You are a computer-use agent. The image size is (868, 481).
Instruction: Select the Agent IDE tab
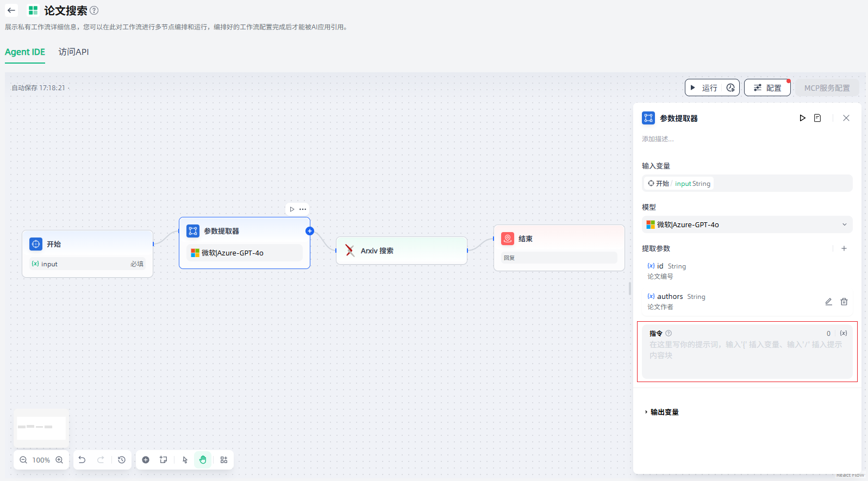pyautogui.click(x=25, y=52)
